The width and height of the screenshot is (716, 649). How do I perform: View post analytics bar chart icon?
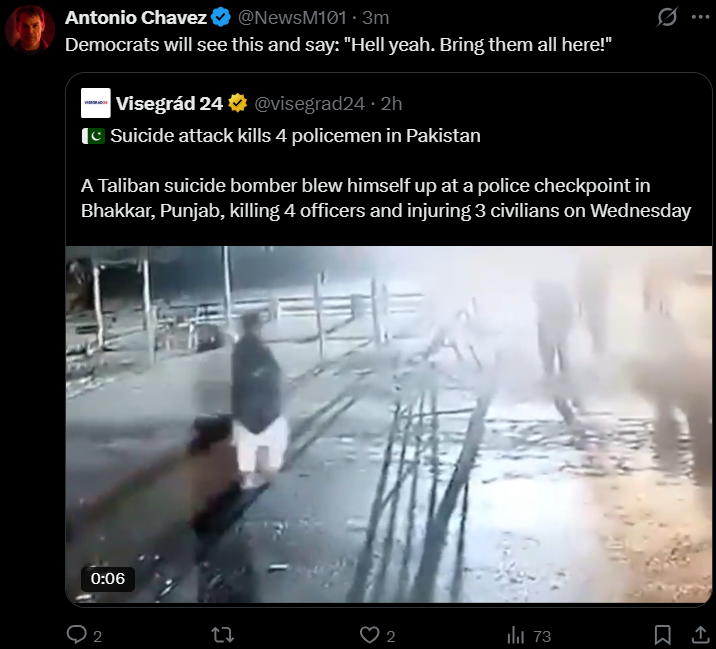coord(516,635)
